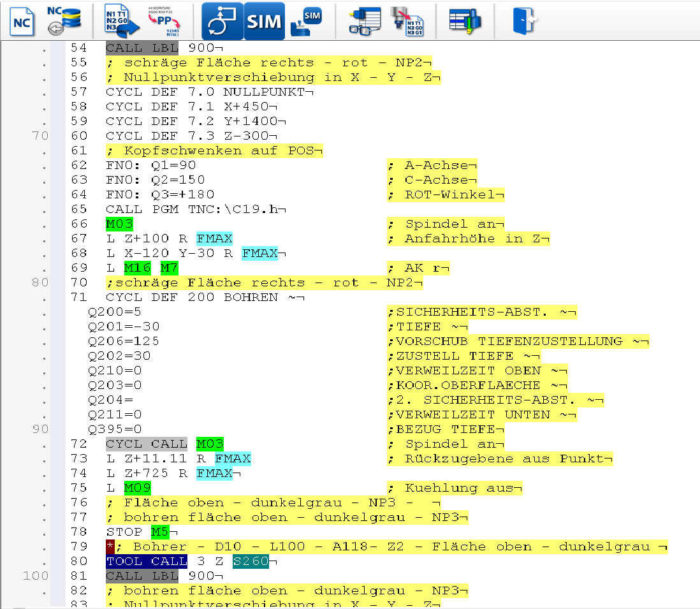700x609 pixels.
Task: Click left margin line number 100
Action: click(36, 576)
